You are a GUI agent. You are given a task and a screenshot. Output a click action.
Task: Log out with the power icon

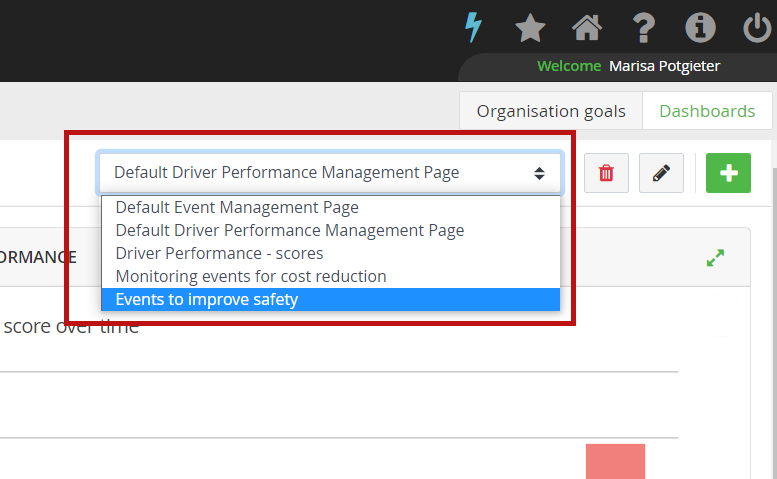coord(758,28)
